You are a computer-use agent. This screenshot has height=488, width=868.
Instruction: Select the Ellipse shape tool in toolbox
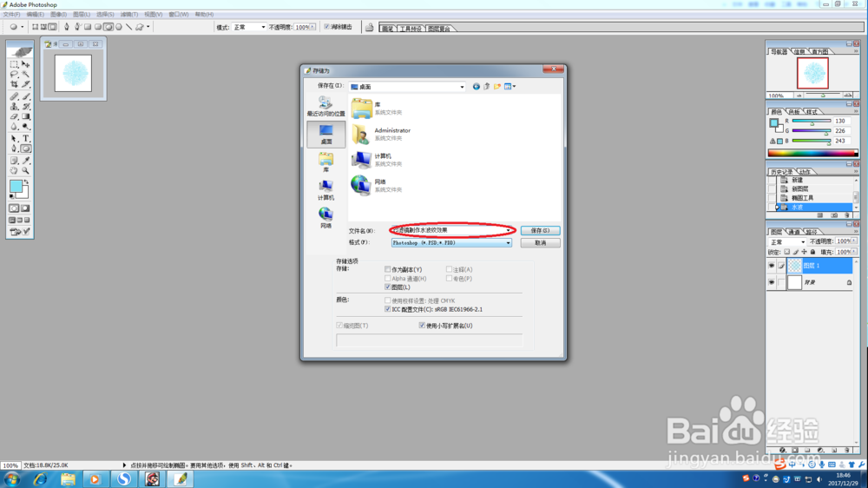click(25, 148)
